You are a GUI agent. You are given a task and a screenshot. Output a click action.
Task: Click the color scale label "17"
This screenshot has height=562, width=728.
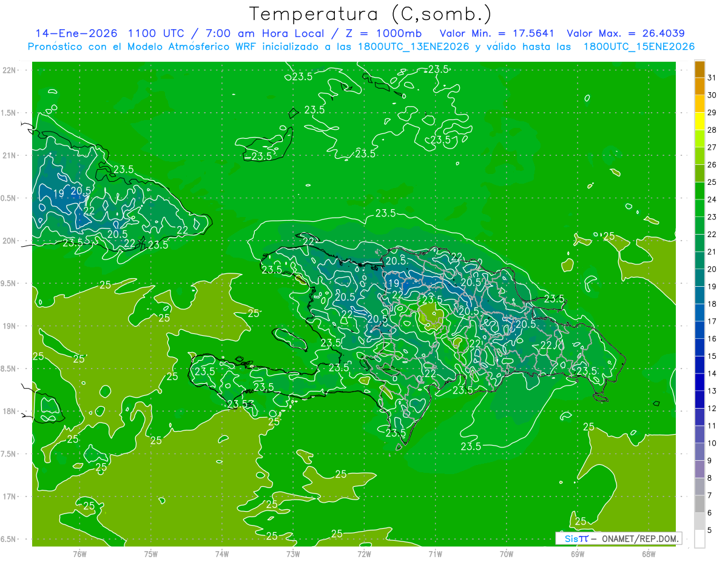(x=712, y=321)
